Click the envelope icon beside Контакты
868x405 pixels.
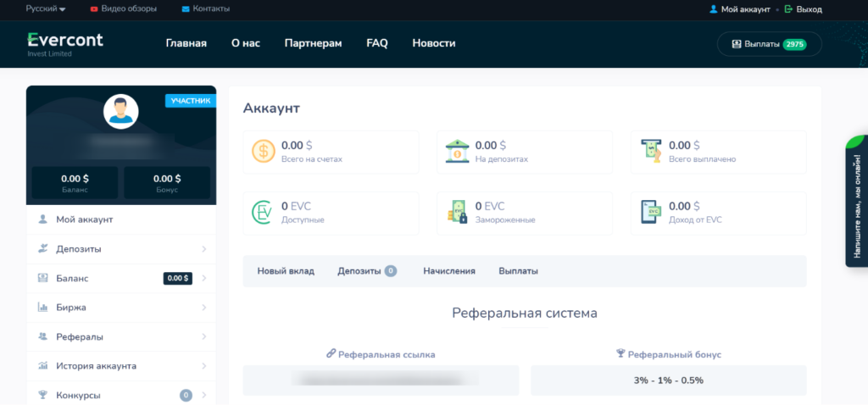coord(186,8)
